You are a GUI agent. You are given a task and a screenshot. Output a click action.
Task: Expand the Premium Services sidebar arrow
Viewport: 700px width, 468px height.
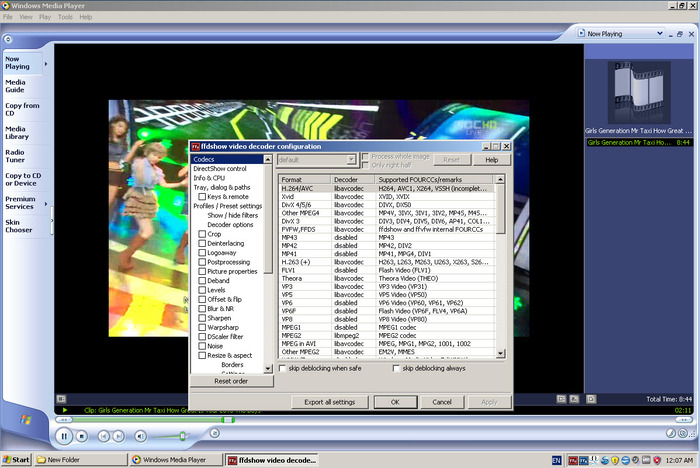point(46,204)
